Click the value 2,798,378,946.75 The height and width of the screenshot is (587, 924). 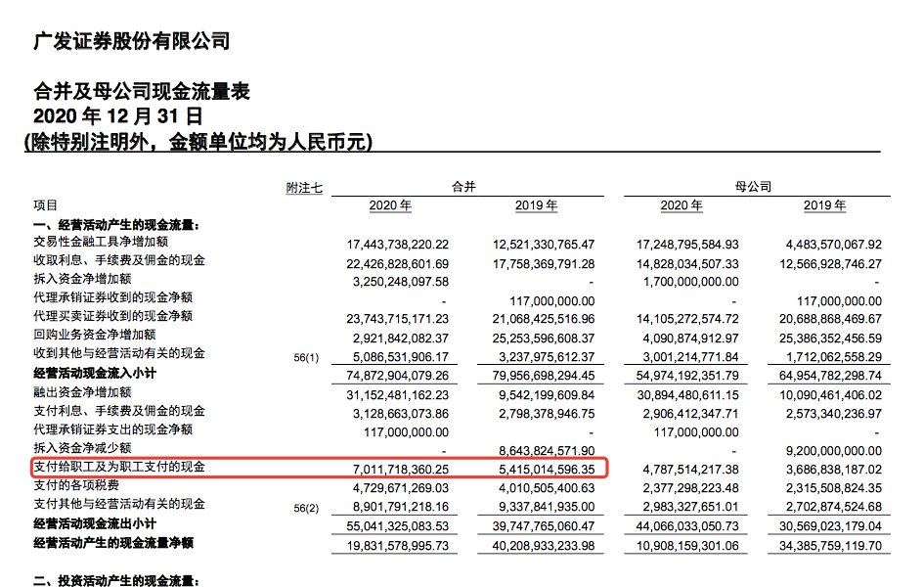point(547,414)
